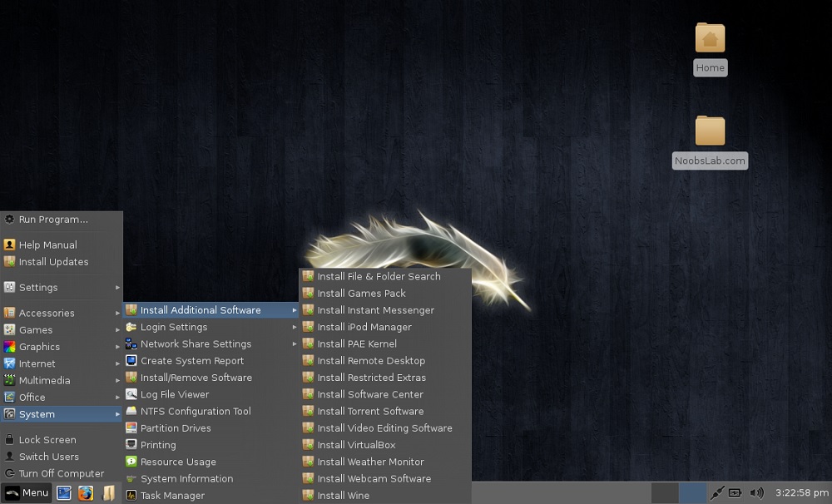Screen dimensions: 832x504
Task: Expand Network Share Settings submenu arrow
Action: coord(295,343)
